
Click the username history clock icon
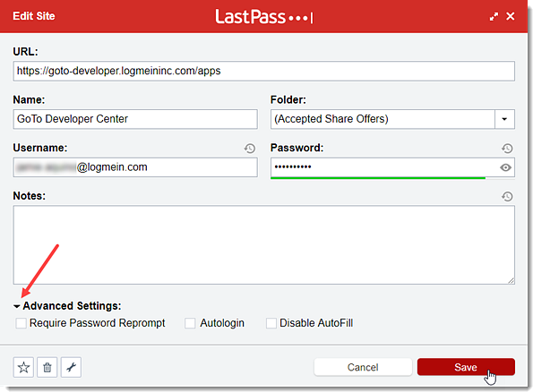pyautogui.click(x=250, y=149)
